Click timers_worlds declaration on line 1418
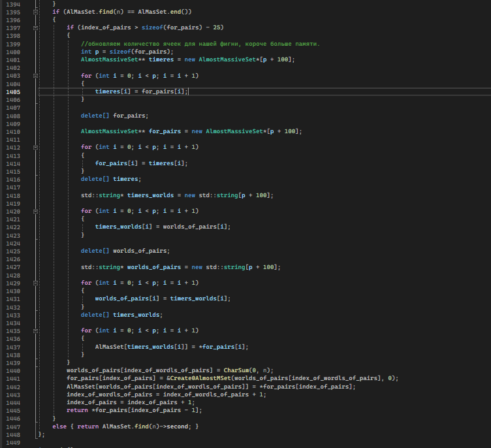The image size is (491, 448). click(177, 195)
